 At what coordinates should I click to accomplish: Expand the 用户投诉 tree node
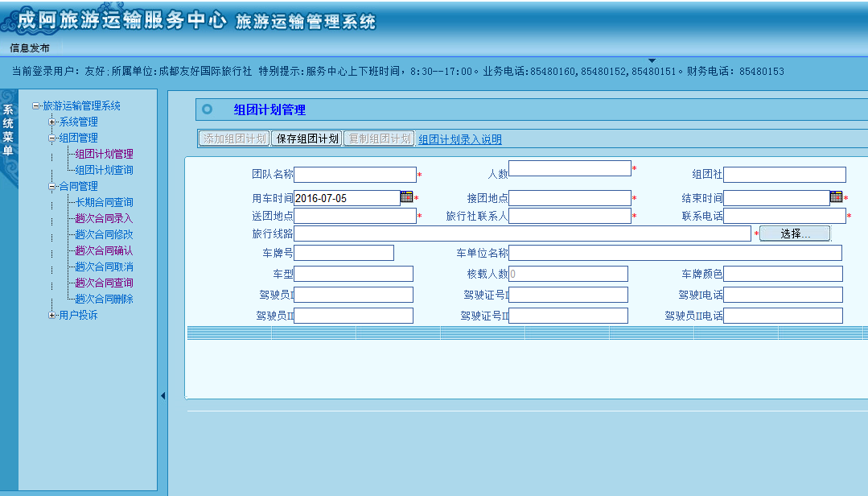point(52,316)
